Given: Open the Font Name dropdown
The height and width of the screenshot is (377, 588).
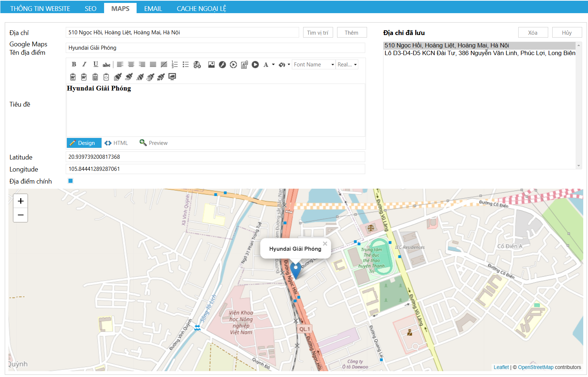Looking at the screenshot, I should (314, 65).
